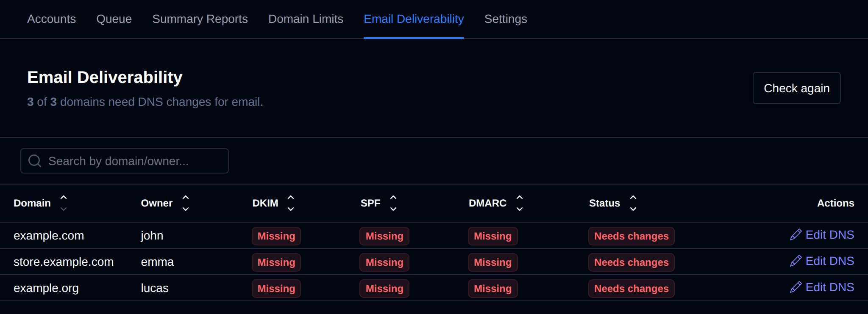Click the Domain column header label

[x=32, y=203]
